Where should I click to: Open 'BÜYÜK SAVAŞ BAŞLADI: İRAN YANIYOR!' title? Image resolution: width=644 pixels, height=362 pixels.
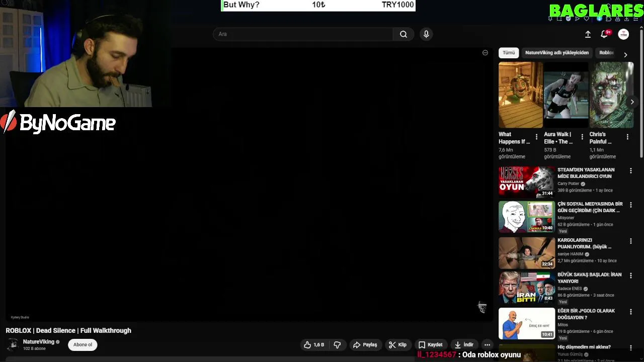589,278
